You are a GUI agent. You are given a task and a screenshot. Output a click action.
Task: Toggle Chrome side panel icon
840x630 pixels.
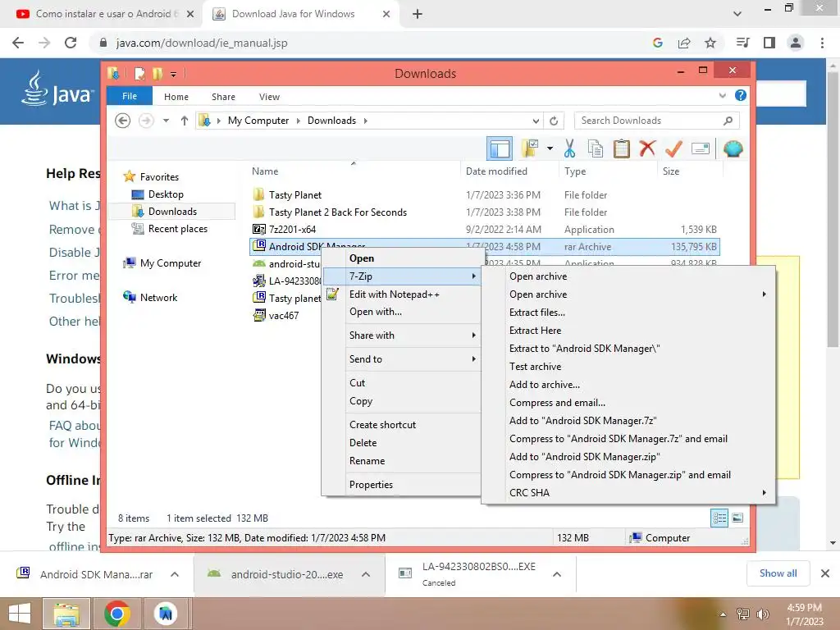coord(769,43)
